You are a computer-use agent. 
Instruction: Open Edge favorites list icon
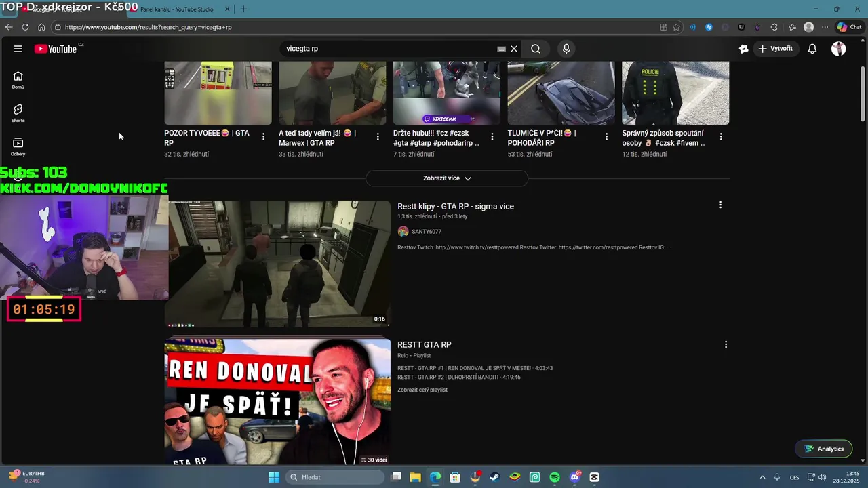[x=792, y=27]
